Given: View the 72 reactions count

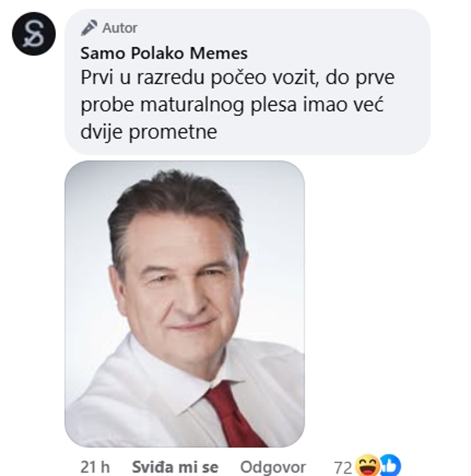Looking at the screenshot, I should pyautogui.click(x=343, y=468).
